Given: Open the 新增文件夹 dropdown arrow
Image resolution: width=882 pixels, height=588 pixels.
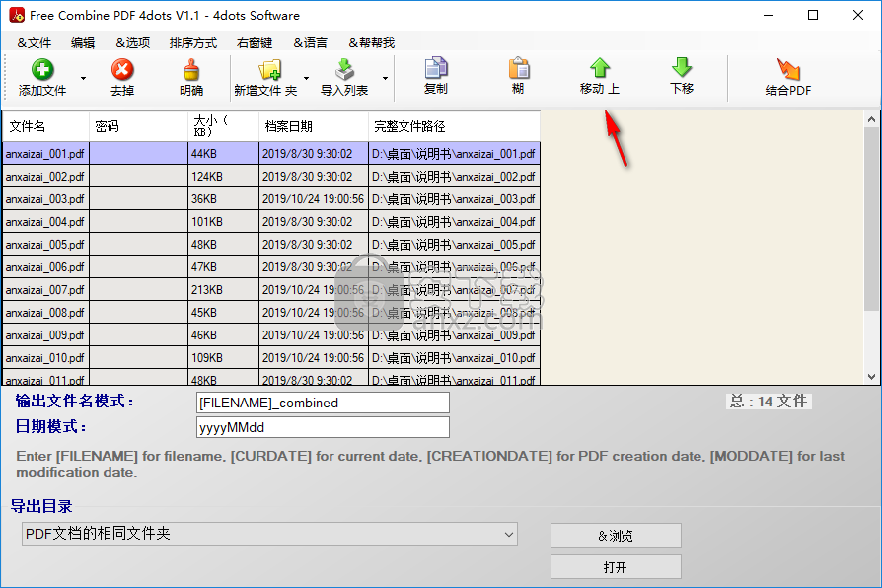Looking at the screenshot, I should [x=307, y=78].
